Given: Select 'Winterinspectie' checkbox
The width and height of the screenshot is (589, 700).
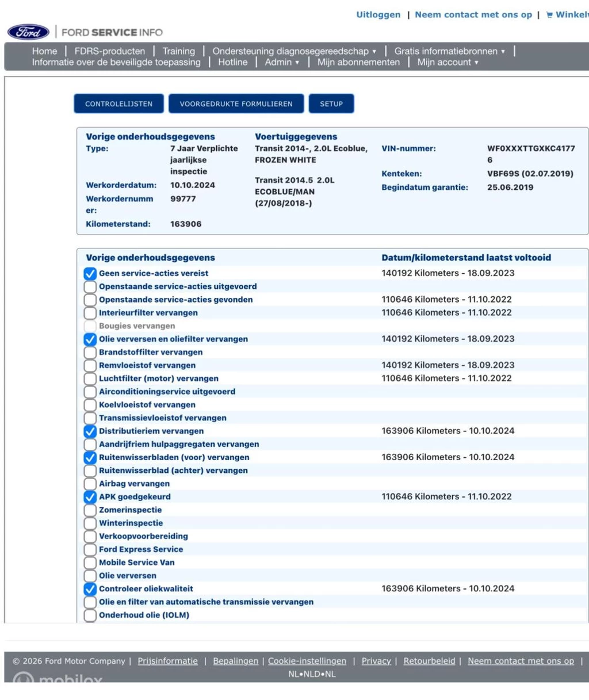Looking at the screenshot, I should 90,523.
